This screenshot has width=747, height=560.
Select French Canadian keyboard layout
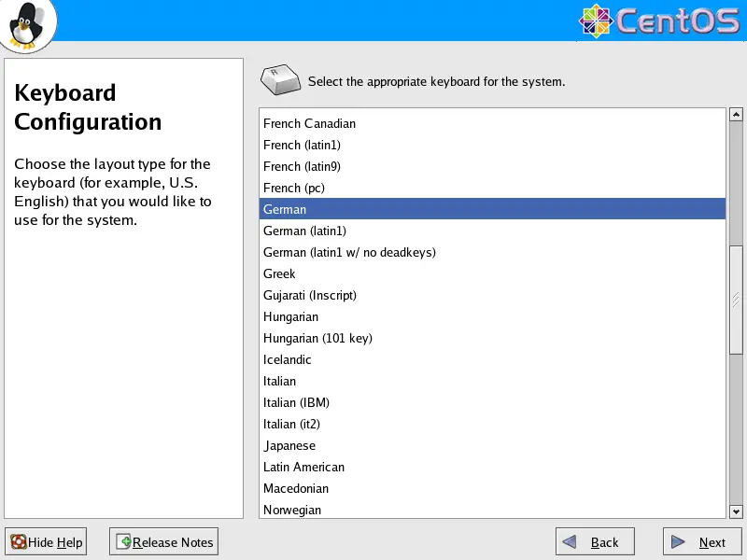[309, 123]
